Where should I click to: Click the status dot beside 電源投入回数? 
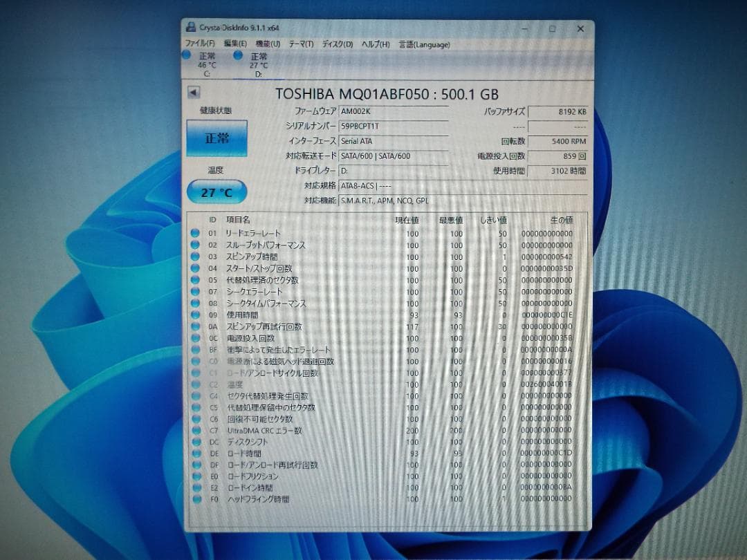point(195,338)
